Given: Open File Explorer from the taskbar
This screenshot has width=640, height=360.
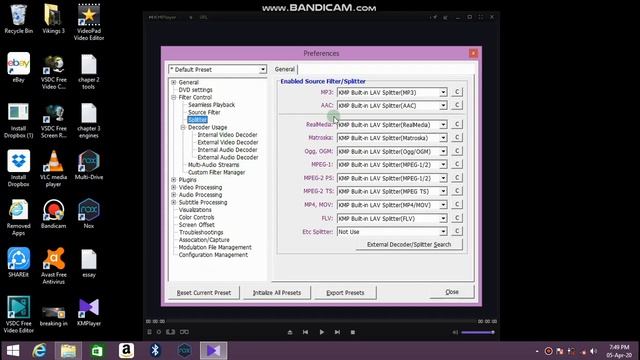Looking at the screenshot, I should [x=68, y=351].
